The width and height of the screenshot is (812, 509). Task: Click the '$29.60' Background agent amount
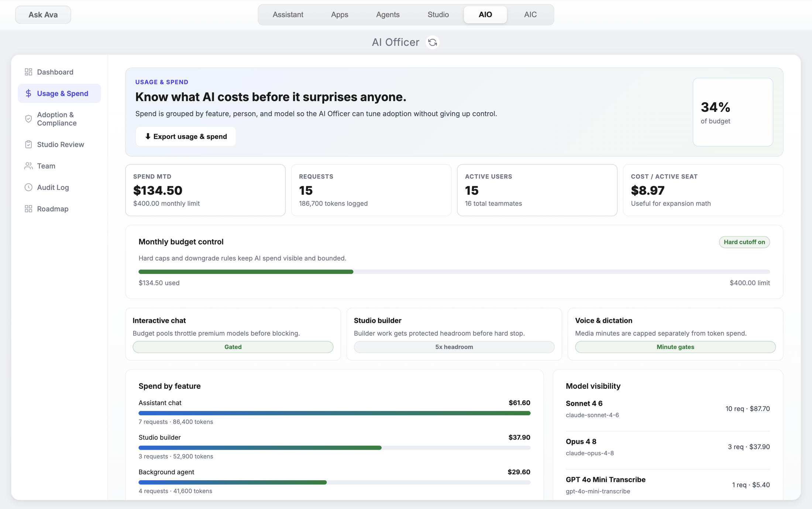[x=519, y=472]
